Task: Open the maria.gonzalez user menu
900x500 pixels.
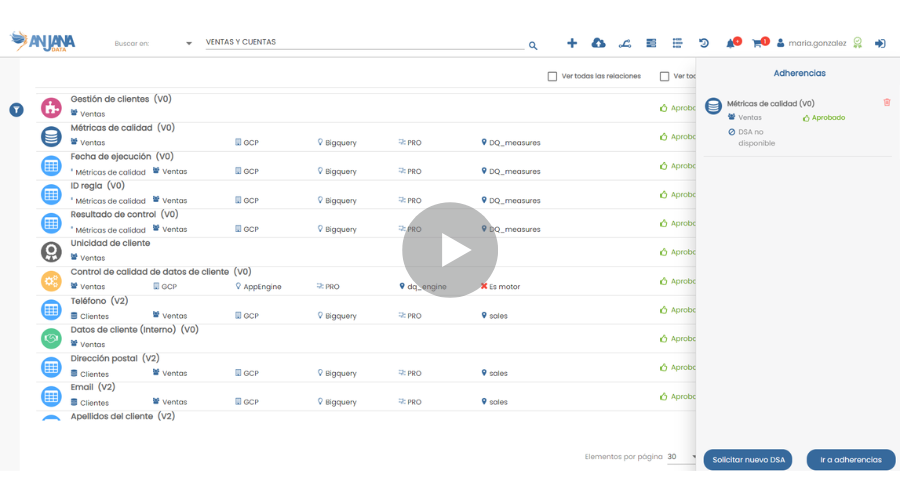Action: click(x=811, y=43)
